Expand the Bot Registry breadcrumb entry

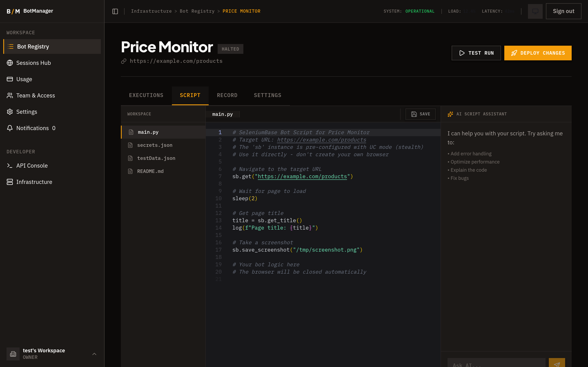pyautogui.click(x=197, y=11)
